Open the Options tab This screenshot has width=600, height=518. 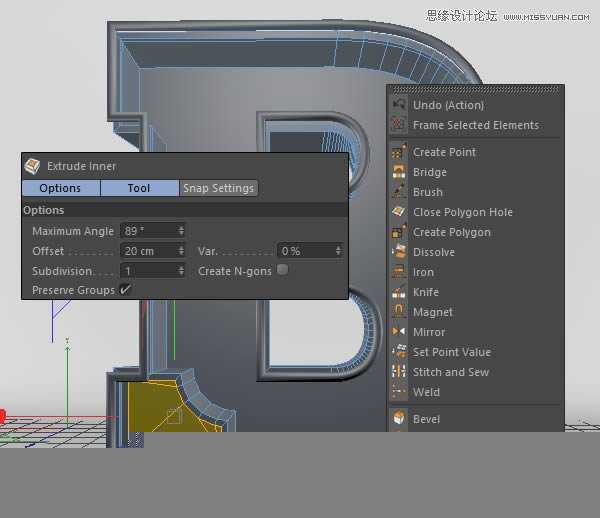click(61, 188)
